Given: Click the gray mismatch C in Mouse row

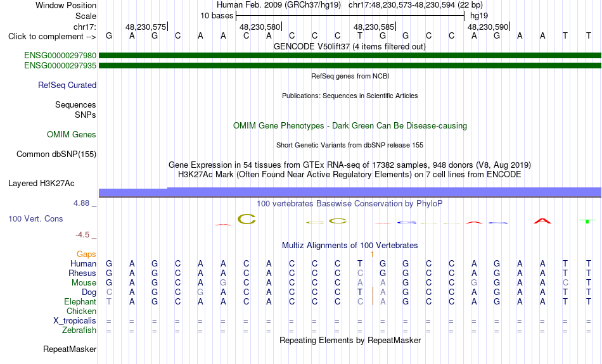Looking at the screenshot, I should coord(565,283).
